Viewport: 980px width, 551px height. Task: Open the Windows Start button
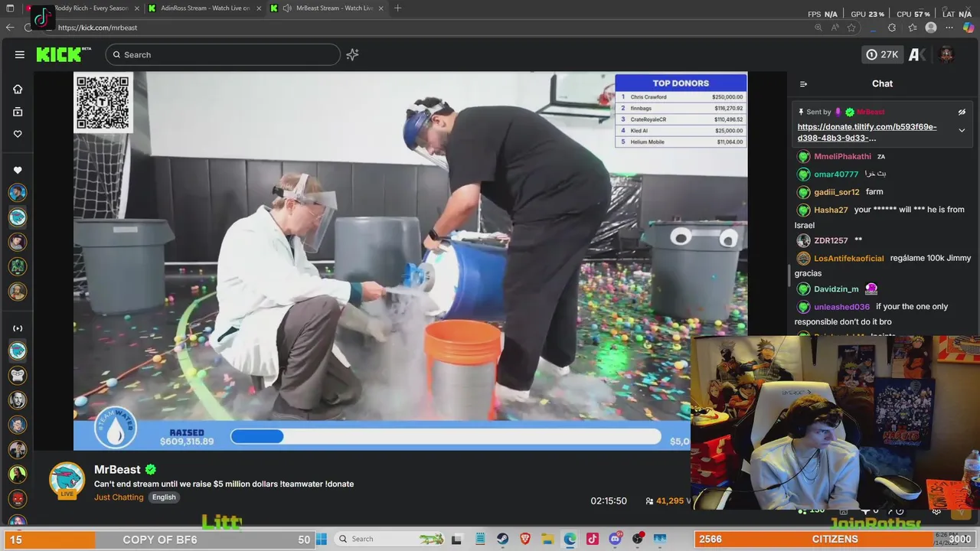tap(322, 539)
